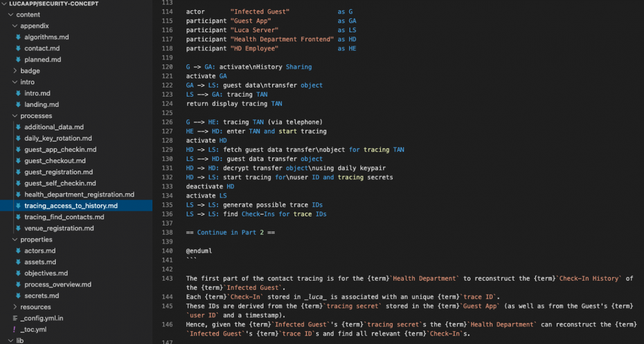Click markdown icon beside actors.md
The width and height of the screenshot is (644, 344).
click(x=18, y=251)
